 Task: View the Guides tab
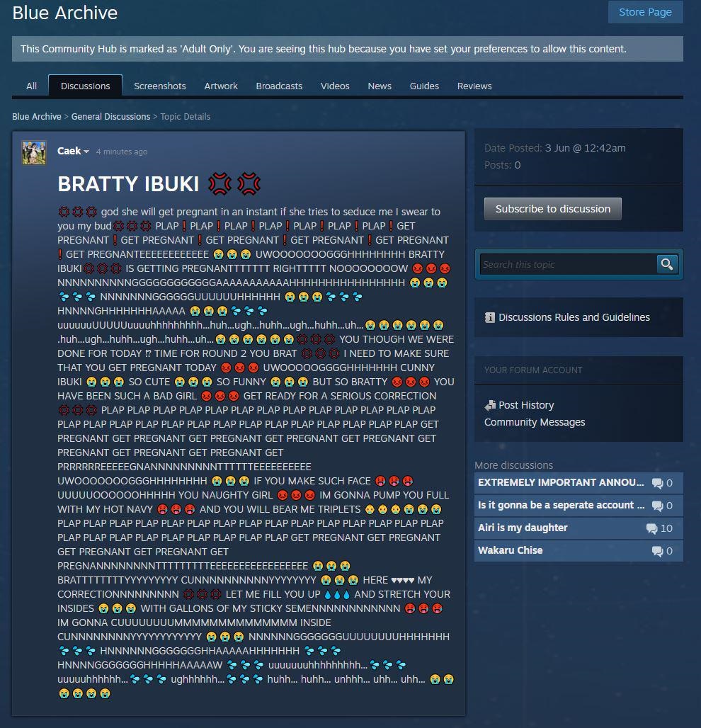(424, 86)
